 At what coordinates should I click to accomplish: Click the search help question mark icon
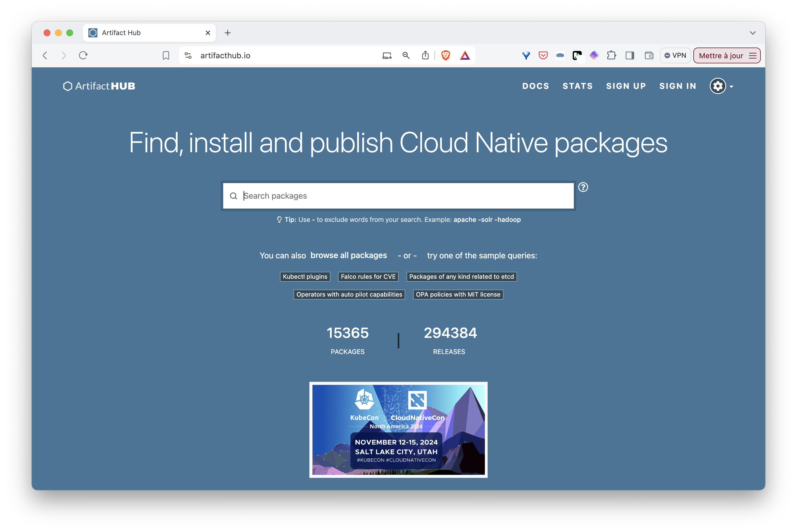coord(583,187)
